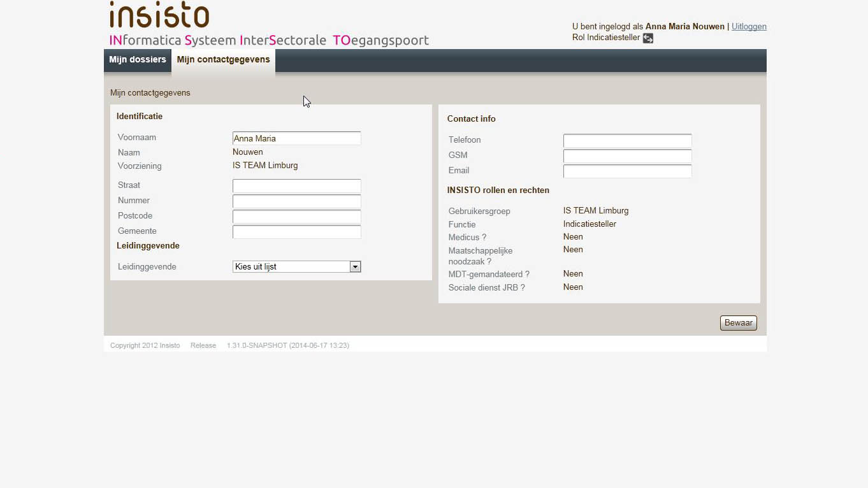The width and height of the screenshot is (868, 488).
Task: Click the Identificatie section heading
Action: [140, 117]
